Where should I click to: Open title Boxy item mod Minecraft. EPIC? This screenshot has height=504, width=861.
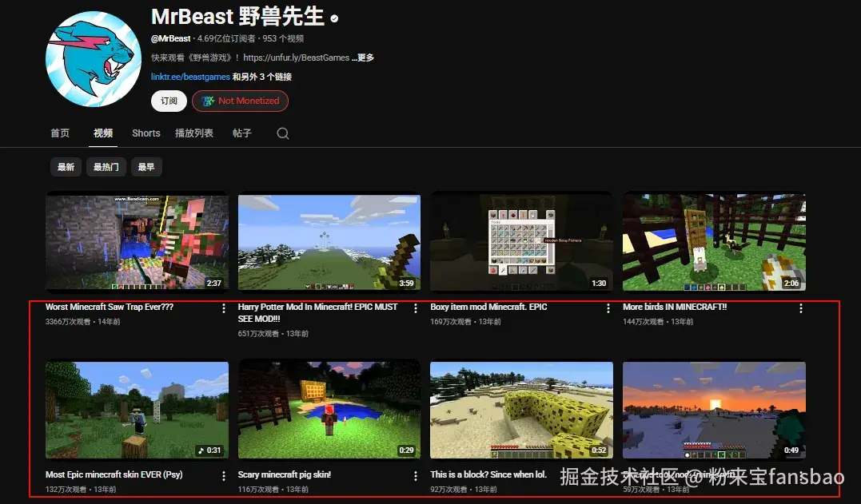click(488, 308)
